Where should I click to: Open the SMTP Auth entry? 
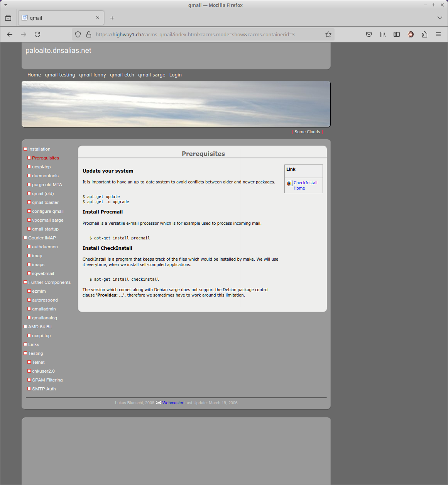pos(44,389)
